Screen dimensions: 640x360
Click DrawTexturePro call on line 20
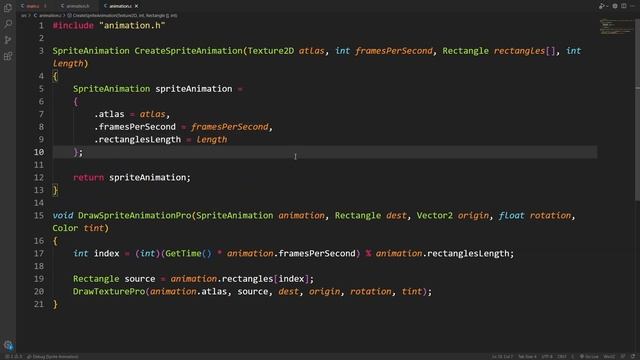pyautogui.click(x=109, y=291)
